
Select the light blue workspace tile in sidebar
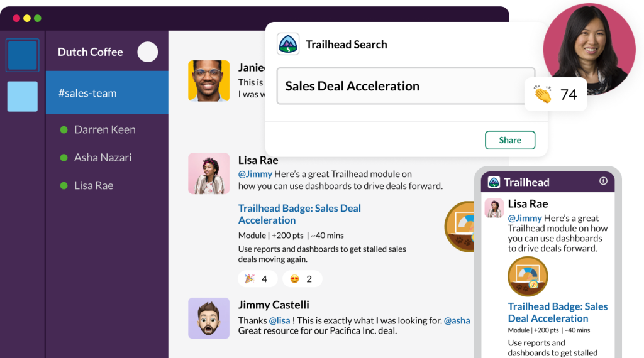coord(22,96)
